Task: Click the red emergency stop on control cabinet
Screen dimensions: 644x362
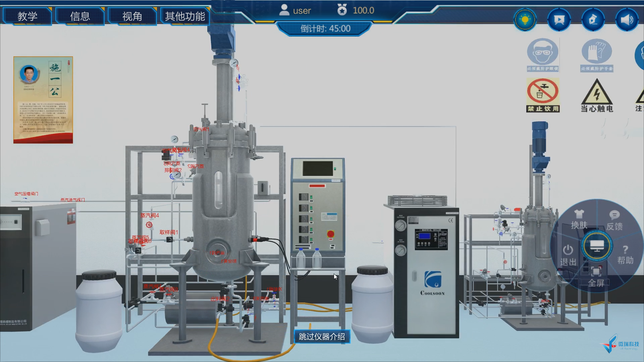Action: pyautogui.click(x=330, y=234)
